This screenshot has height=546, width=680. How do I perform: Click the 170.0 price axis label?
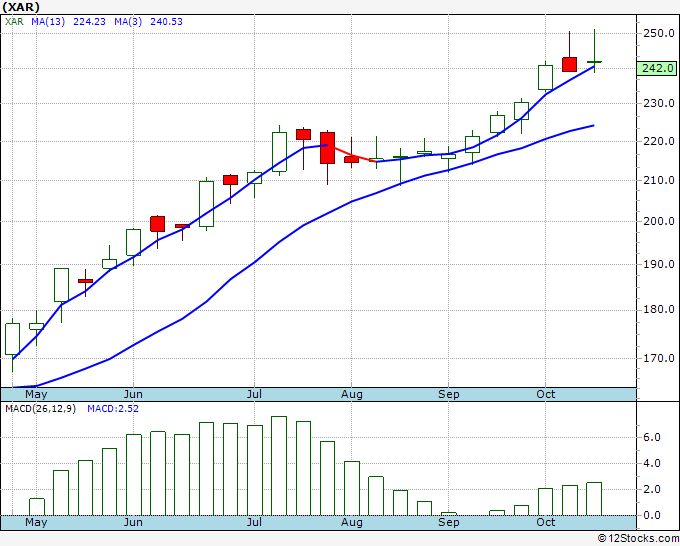coord(658,358)
